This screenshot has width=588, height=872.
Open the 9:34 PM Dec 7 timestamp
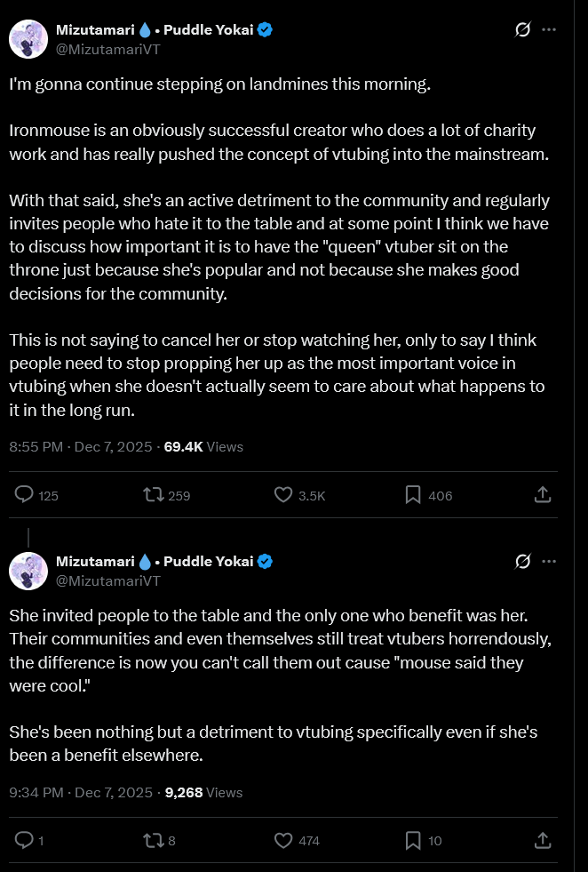82,792
